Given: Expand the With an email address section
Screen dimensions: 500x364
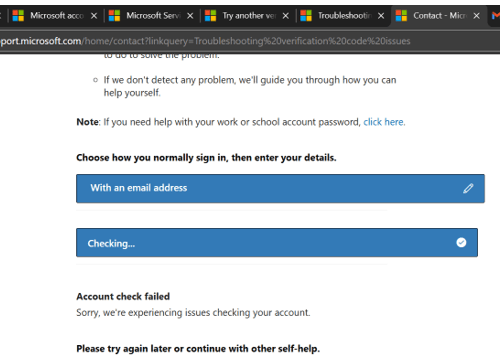Looking at the screenshot, I should tap(280, 188).
